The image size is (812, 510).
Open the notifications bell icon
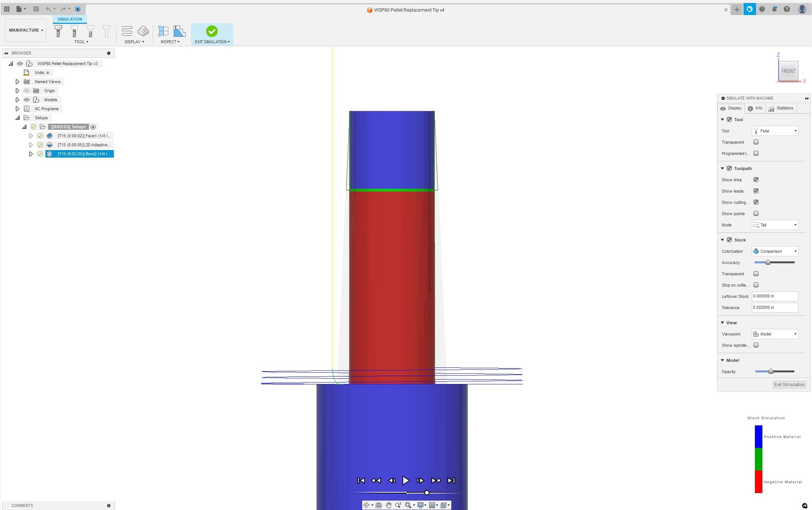774,9
